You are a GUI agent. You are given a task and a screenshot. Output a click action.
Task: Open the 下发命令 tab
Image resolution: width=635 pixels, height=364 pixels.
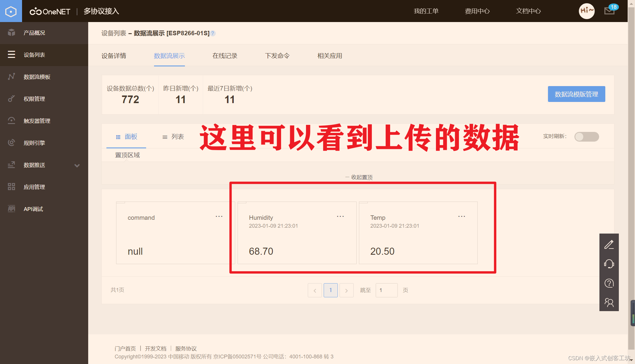(x=277, y=56)
